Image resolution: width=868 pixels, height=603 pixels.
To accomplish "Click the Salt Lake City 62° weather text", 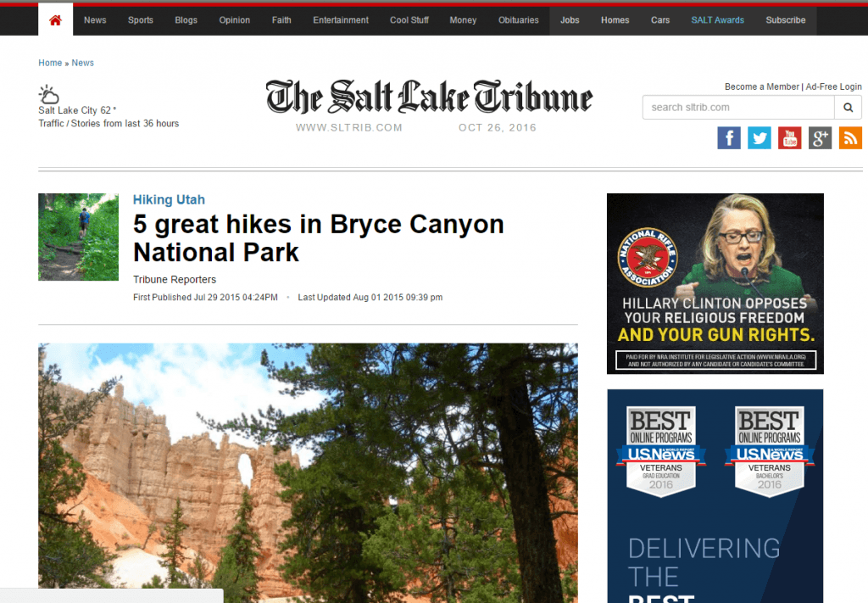I will (x=77, y=111).
